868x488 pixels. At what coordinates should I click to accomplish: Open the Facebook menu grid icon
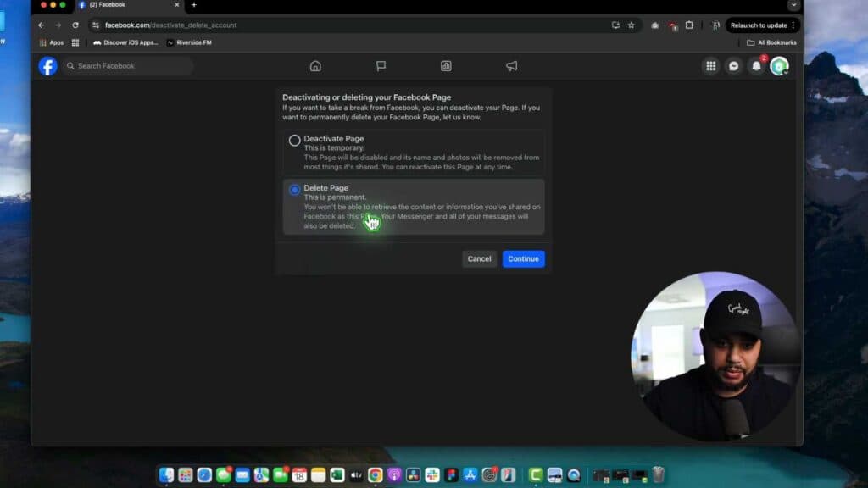coord(711,66)
